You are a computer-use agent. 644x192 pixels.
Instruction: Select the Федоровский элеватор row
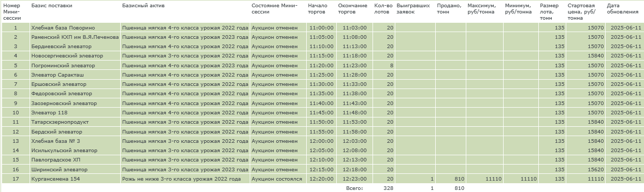click(322, 94)
